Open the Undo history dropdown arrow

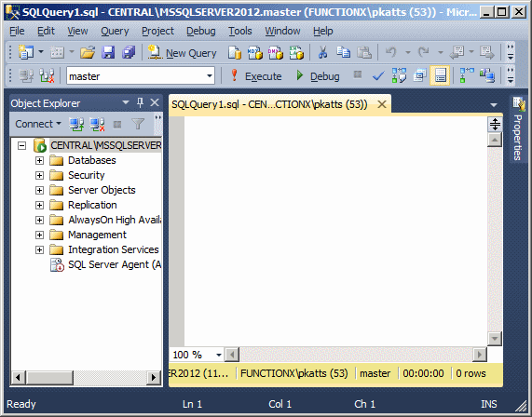pos(408,52)
